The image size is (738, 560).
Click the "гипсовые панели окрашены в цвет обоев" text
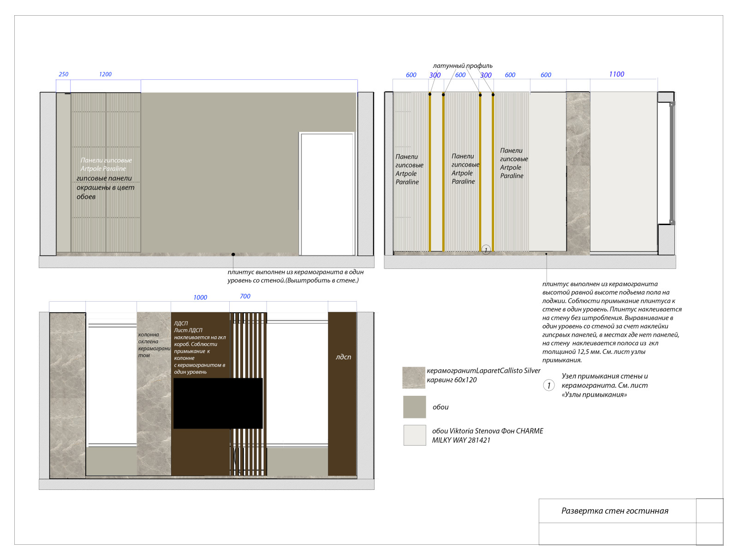click(x=105, y=187)
